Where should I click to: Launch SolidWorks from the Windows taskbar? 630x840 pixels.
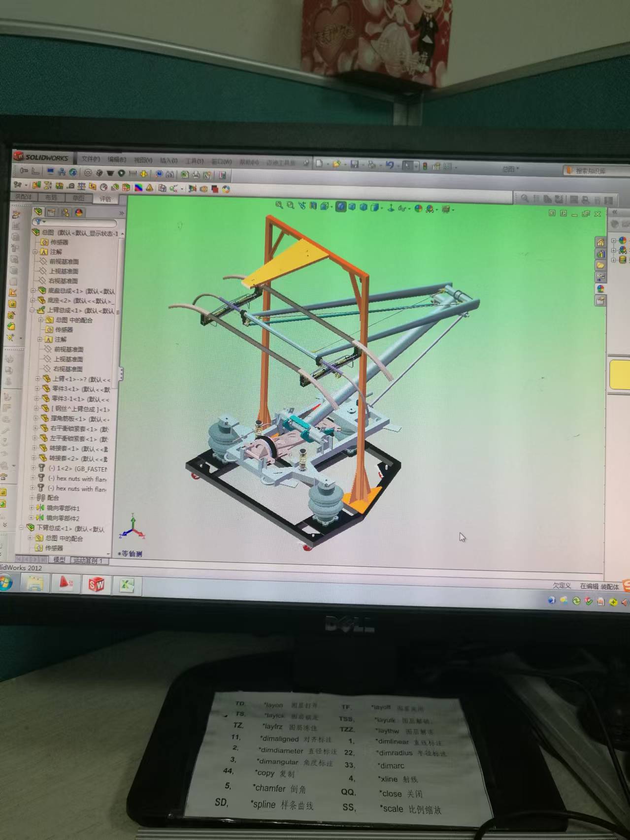click(97, 584)
